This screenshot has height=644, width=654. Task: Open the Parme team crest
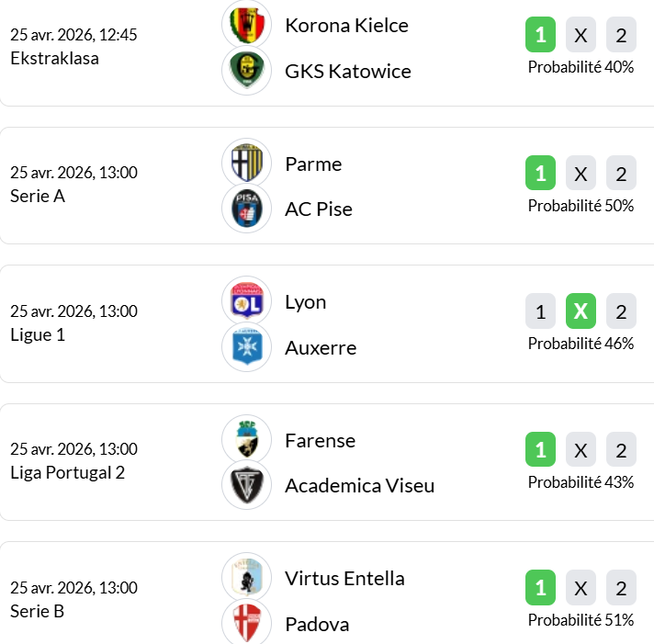(x=246, y=164)
